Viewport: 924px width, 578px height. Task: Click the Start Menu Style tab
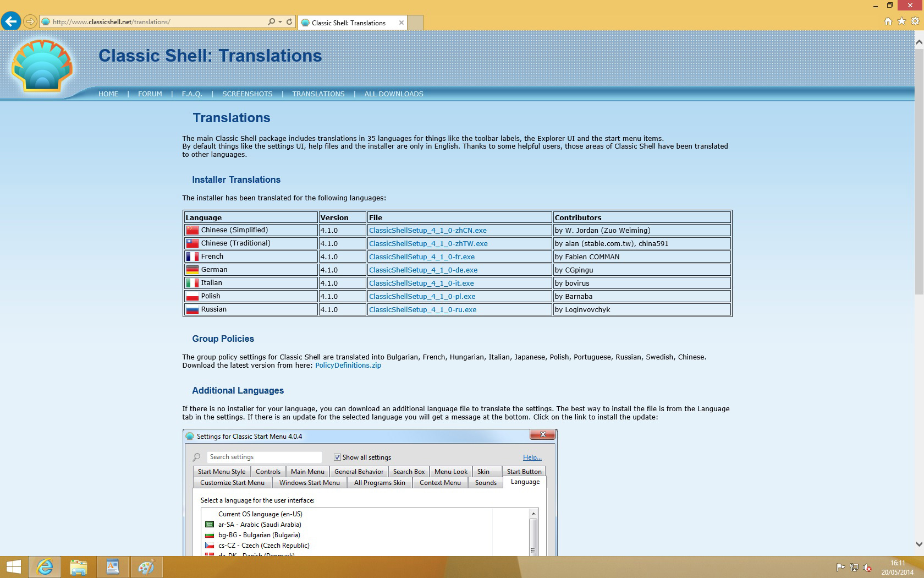coord(222,472)
